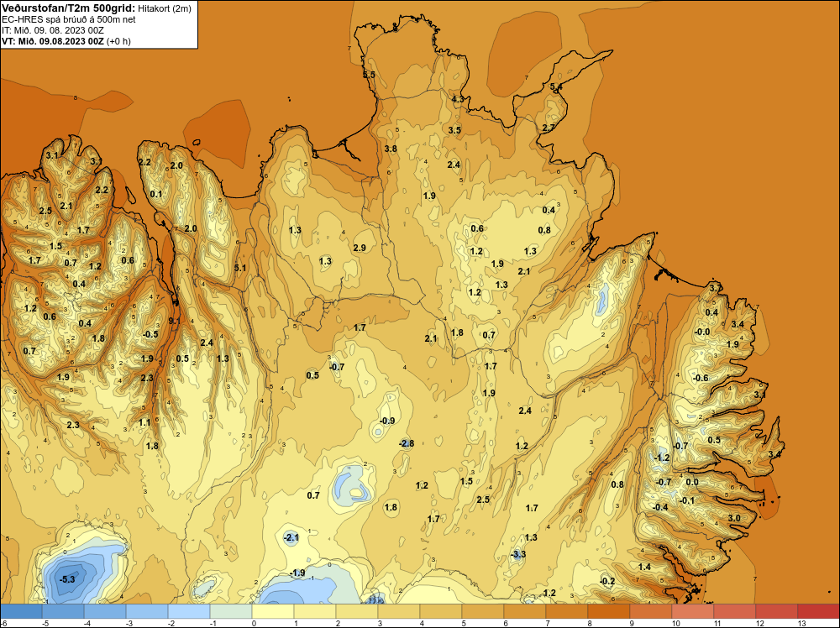Click the '13' label on the legend scale
Screen dimensions: 840x628
[801, 623]
